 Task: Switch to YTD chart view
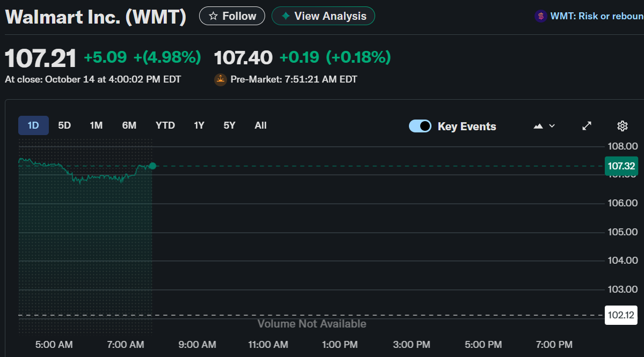click(x=165, y=125)
